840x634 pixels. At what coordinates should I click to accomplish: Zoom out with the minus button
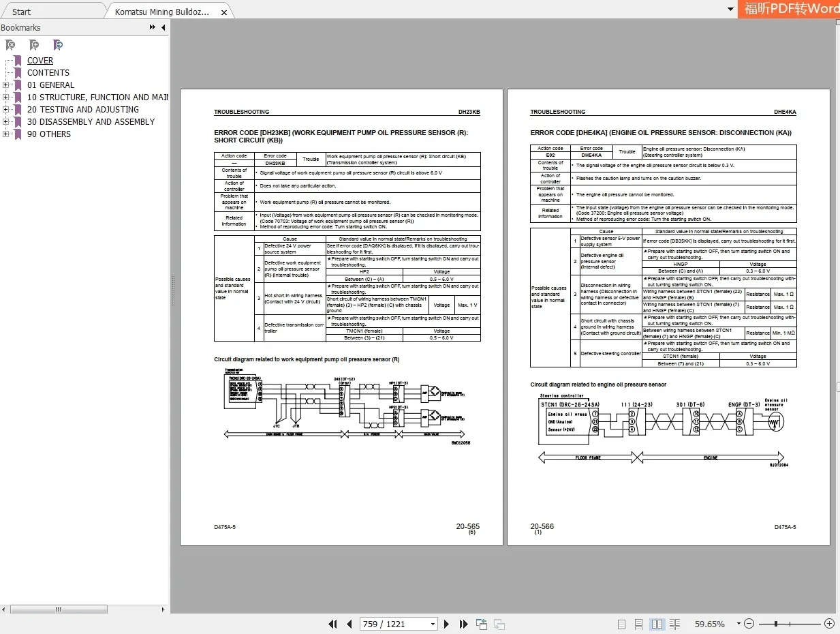click(749, 624)
